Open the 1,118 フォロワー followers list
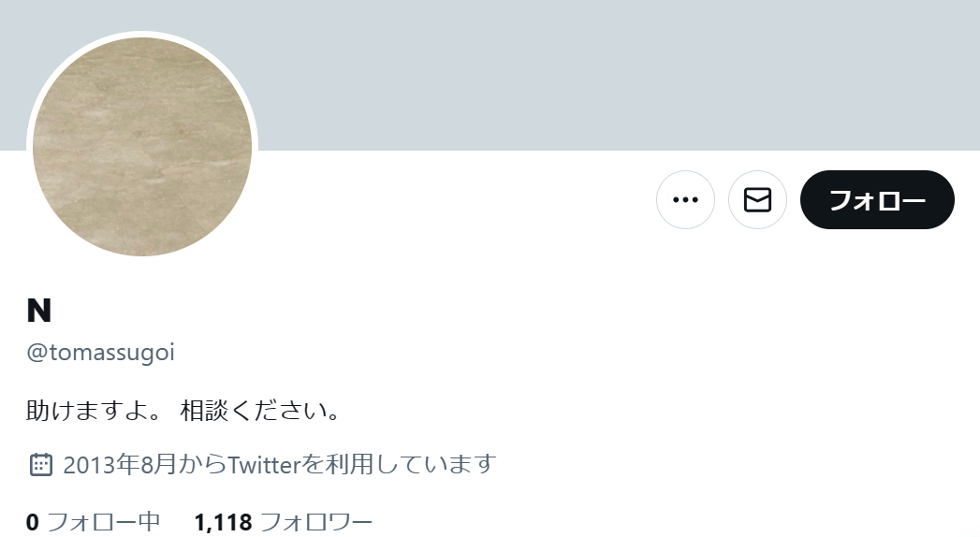980x537 pixels. click(x=283, y=522)
